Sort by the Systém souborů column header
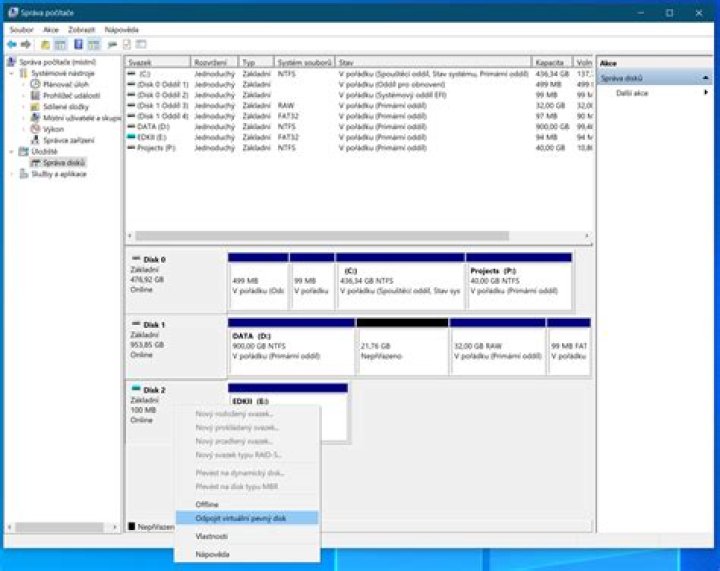Image resolution: width=720 pixels, height=571 pixels. pos(304,62)
